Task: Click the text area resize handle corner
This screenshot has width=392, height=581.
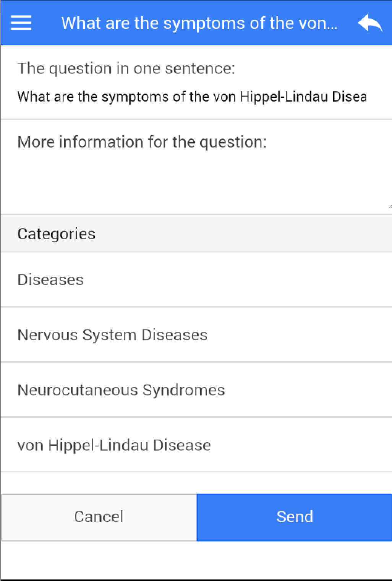Action: tap(389, 206)
